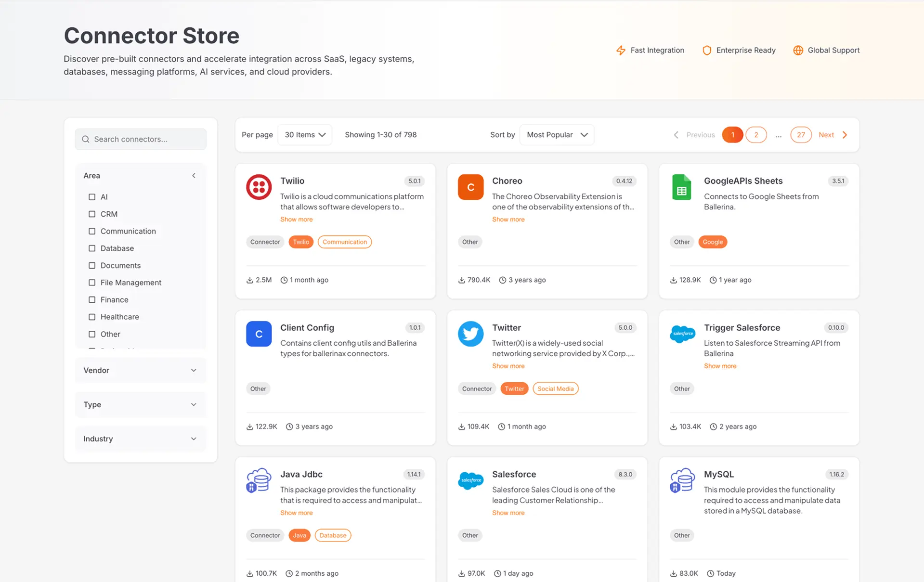Open the Java Jdbc database icon
This screenshot has height=582, width=924.
(x=259, y=480)
